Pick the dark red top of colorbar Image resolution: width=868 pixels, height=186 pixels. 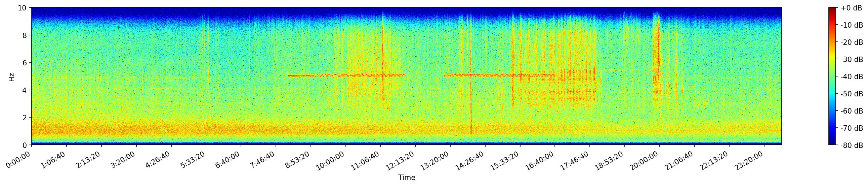pos(832,9)
